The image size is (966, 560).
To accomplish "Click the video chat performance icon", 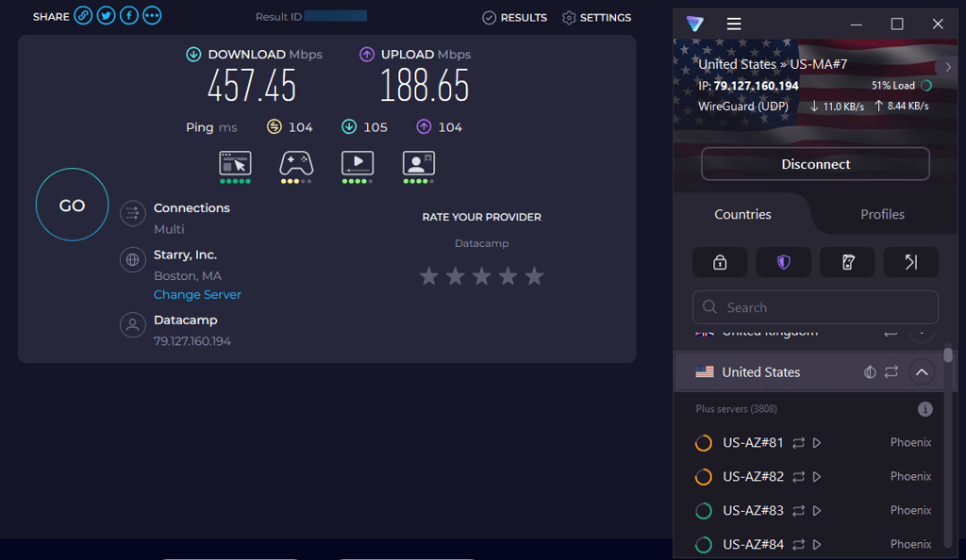I will 418,164.
